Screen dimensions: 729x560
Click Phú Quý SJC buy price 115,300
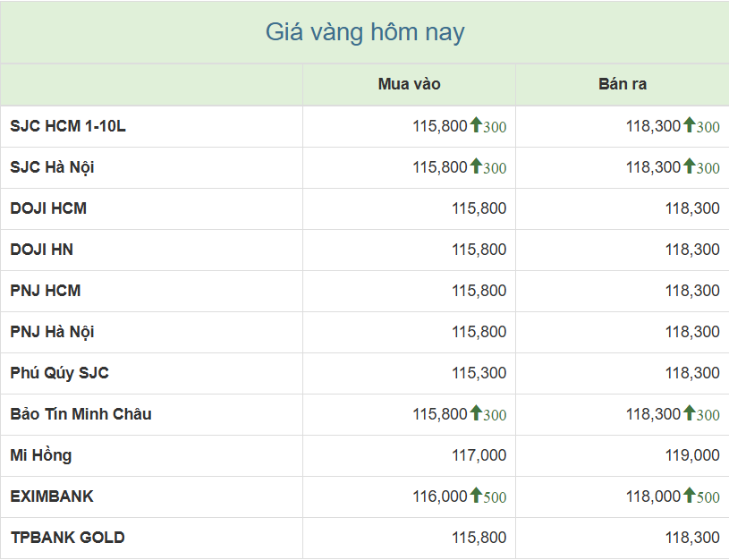pyautogui.click(x=479, y=373)
